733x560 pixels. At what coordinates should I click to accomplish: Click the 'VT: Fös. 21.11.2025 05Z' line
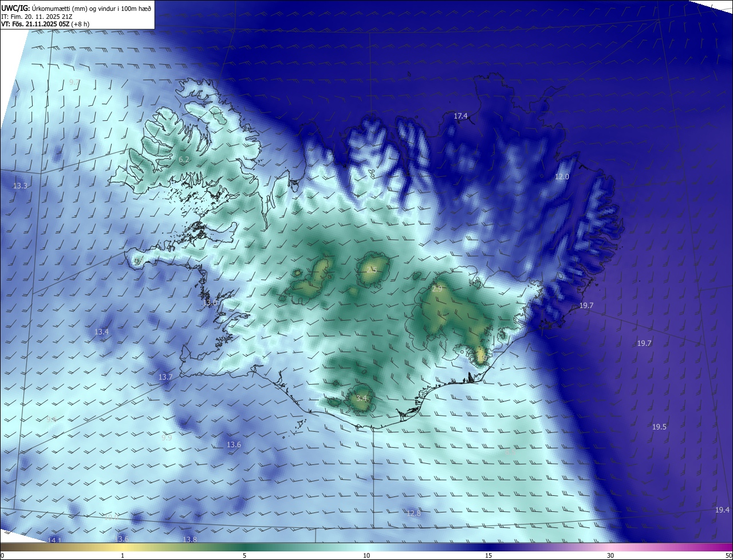click(36, 23)
